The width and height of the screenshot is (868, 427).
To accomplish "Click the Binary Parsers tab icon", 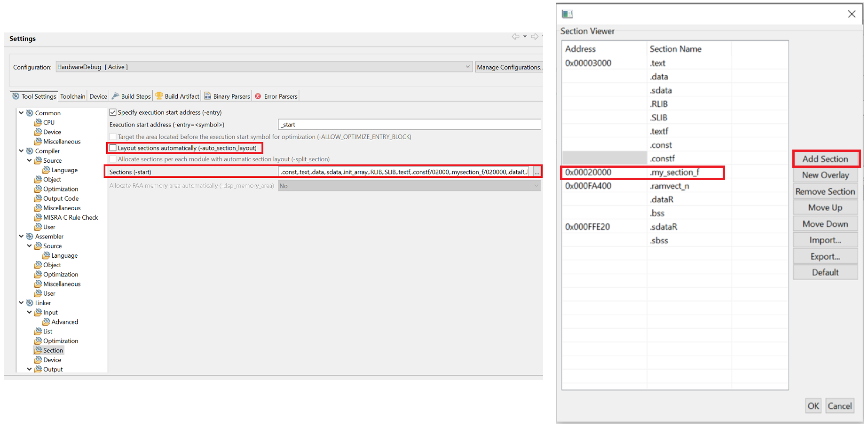I will pyautogui.click(x=207, y=96).
